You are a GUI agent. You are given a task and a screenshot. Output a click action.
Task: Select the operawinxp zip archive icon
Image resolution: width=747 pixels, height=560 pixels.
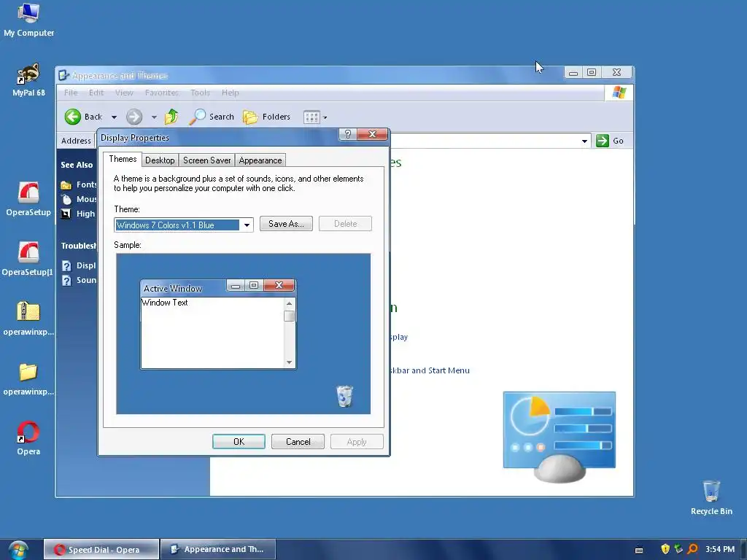(28, 319)
